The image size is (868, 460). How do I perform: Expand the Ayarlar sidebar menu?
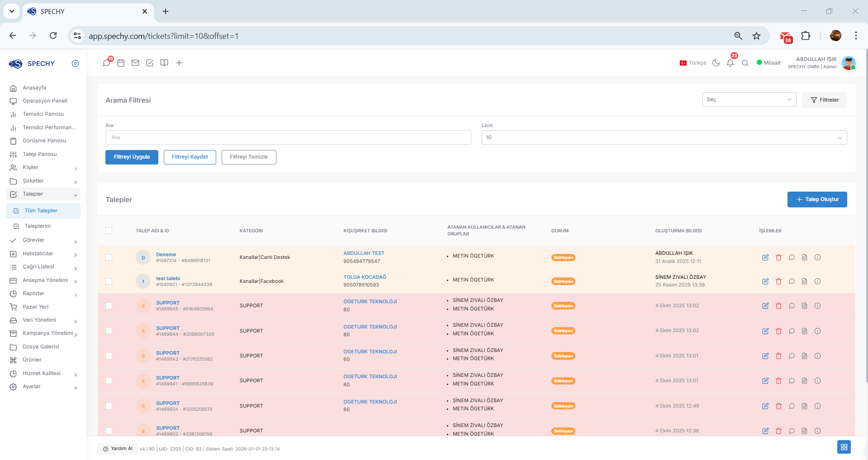pos(44,387)
